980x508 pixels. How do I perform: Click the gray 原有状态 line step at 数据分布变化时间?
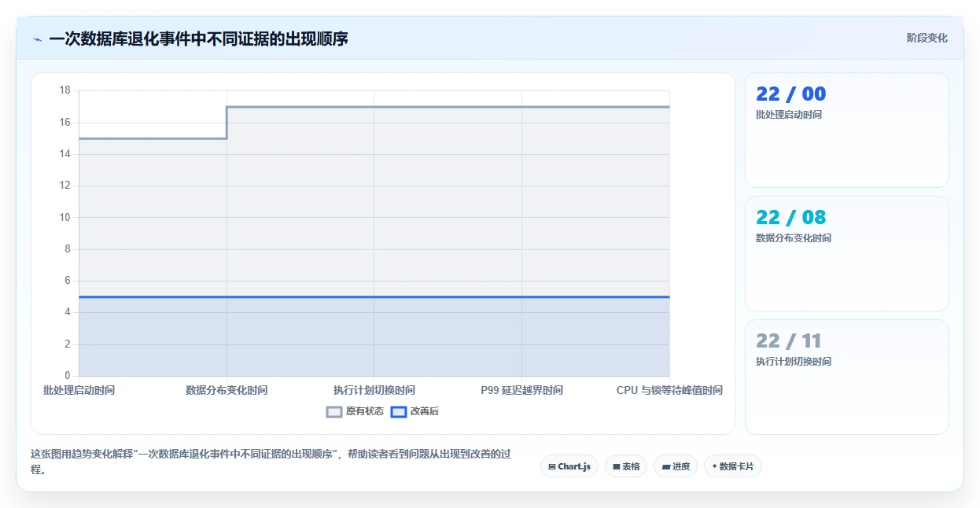tap(227, 123)
